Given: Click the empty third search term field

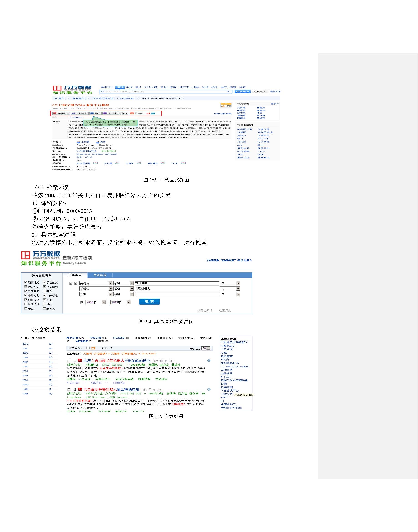Looking at the screenshot, I should point(176,294).
